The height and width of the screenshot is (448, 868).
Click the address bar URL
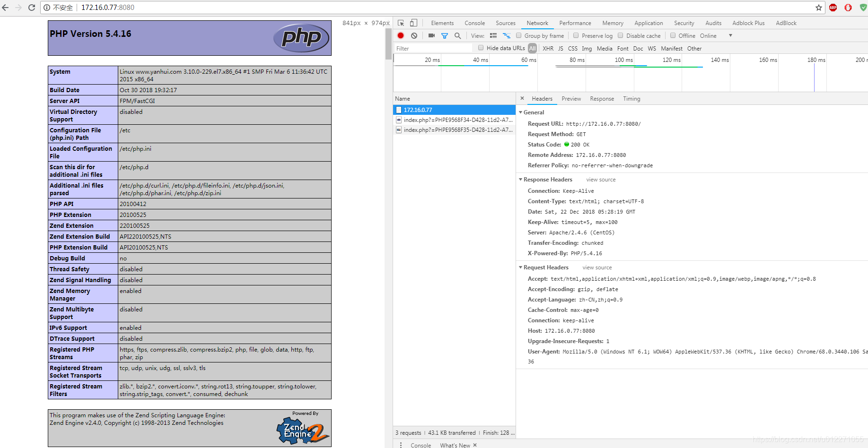point(108,8)
